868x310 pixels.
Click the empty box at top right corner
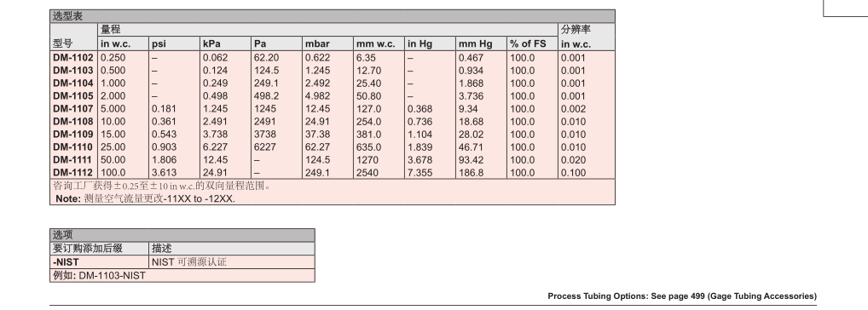coord(846,9)
